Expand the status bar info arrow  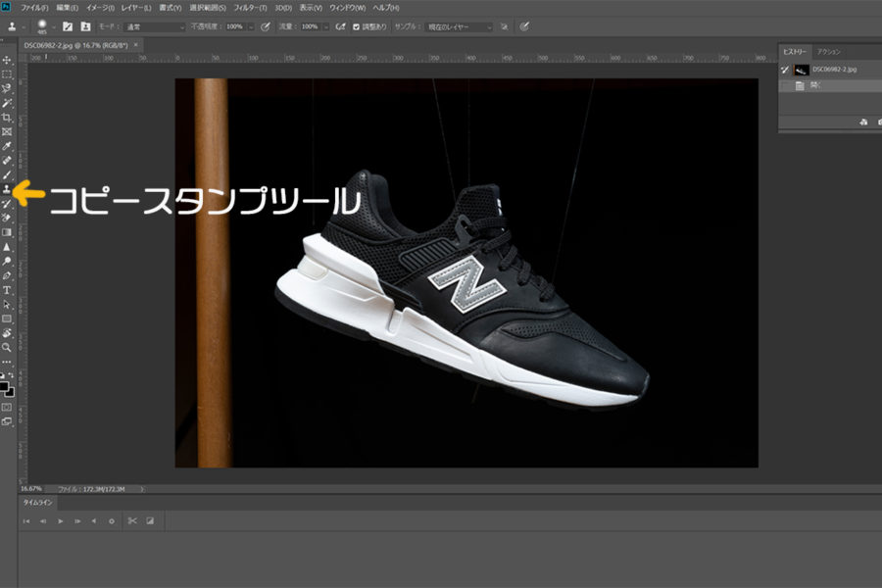142,490
